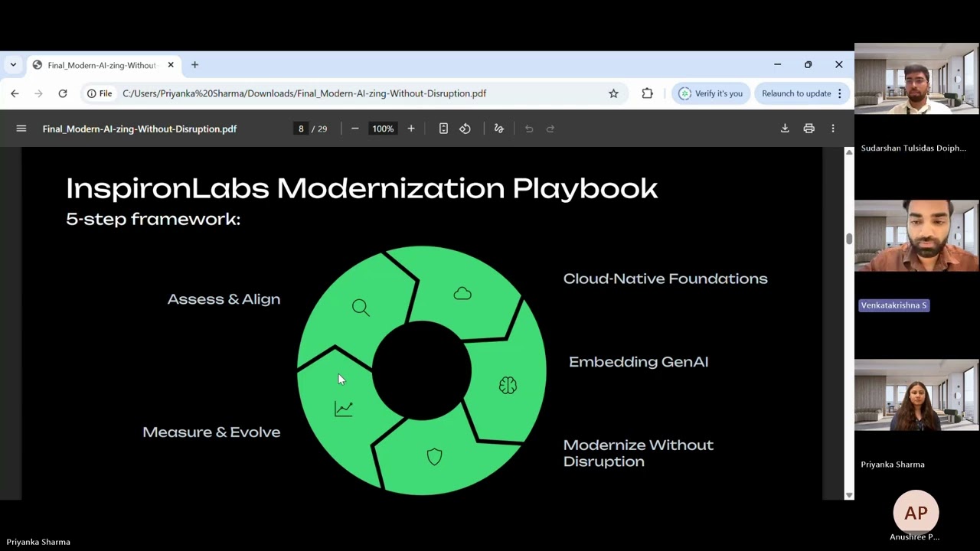Download the PDF file
980x551 pixels.
click(x=785, y=129)
